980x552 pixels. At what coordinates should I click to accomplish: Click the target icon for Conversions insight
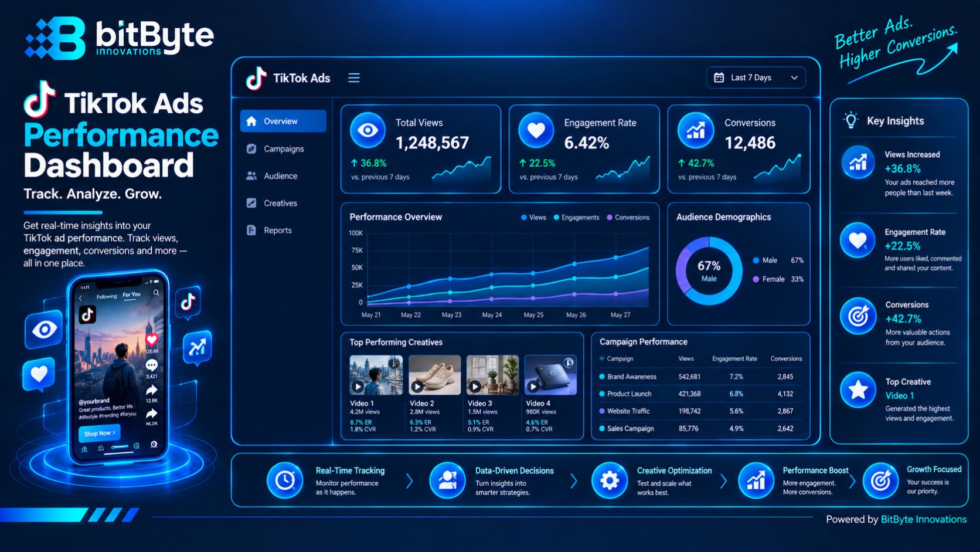[x=858, y=316]
